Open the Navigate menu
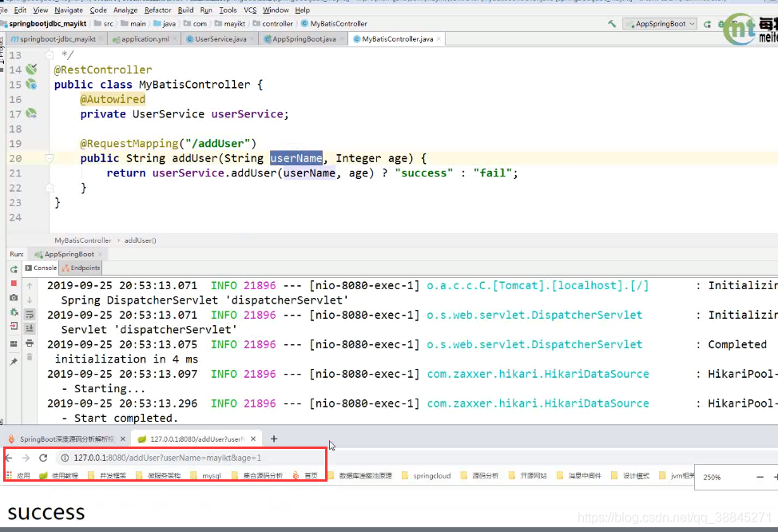Viewport: 778px width, 532px height. coord(69,10)
